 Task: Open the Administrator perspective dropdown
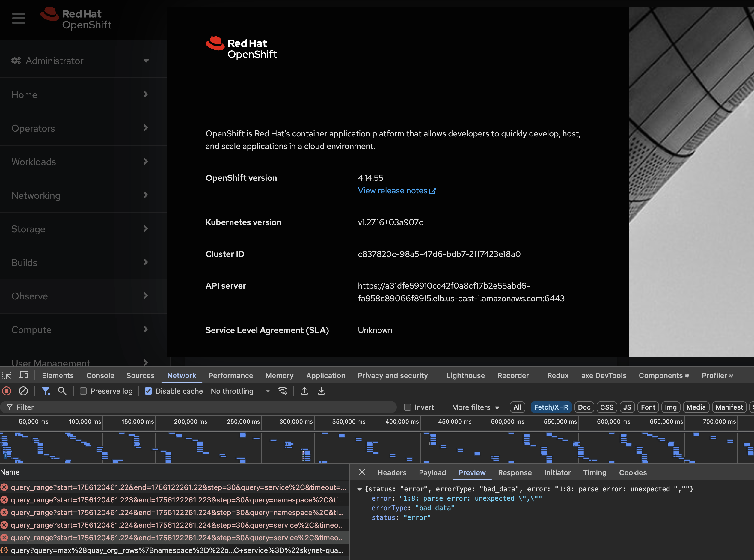click(x=81, y=61)
